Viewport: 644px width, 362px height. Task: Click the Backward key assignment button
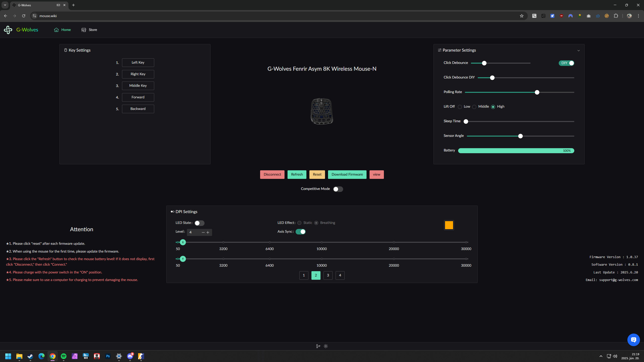pyautogui.click(x=138, y=109)
